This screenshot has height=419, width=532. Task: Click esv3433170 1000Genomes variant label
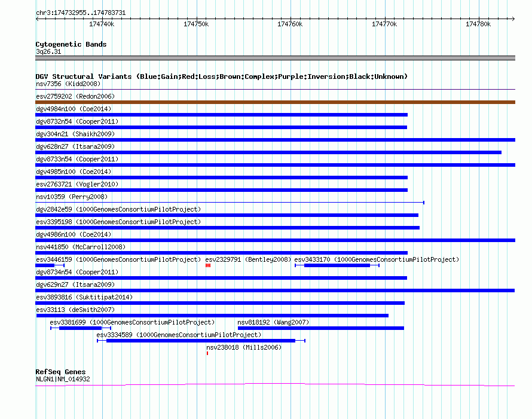click(x=377, y=259)
